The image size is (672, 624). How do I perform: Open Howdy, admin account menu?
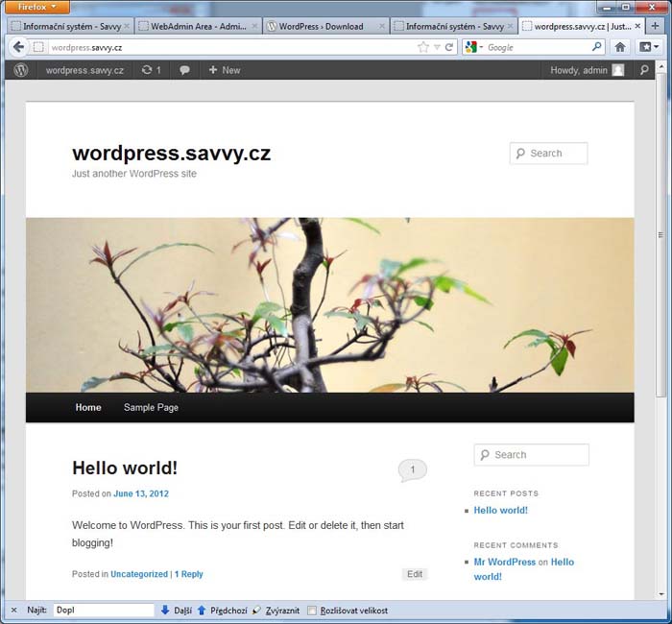[587, 70]
